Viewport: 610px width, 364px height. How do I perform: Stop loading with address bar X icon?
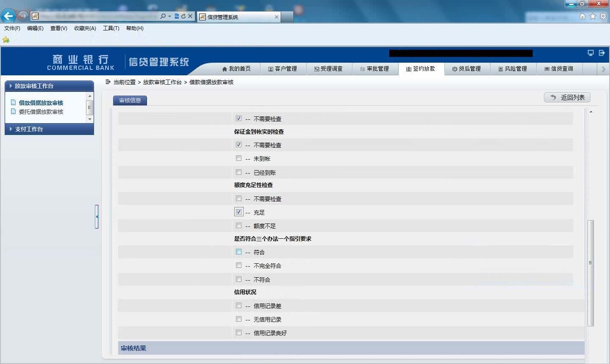pyautogui.click(x=190, y=16)
